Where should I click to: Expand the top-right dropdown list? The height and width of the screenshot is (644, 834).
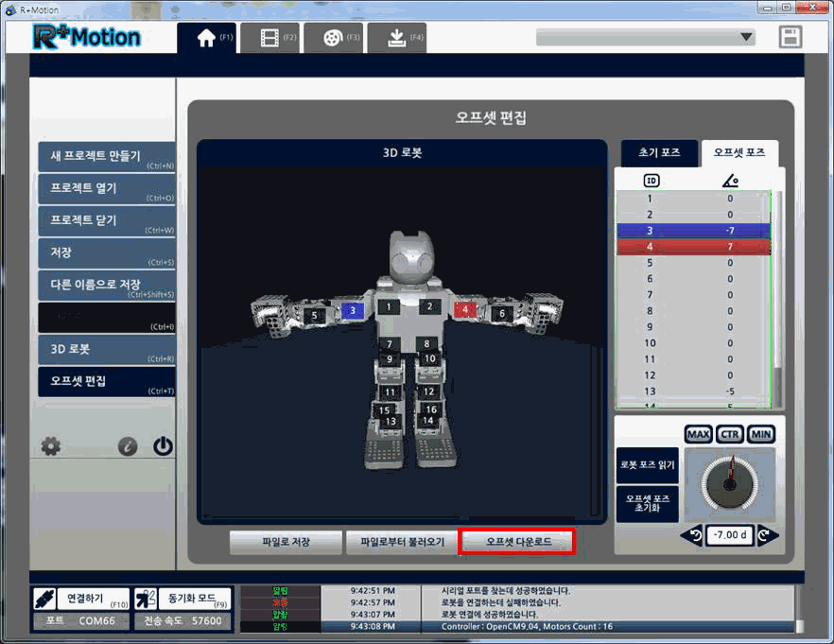(x=746, y=37)
